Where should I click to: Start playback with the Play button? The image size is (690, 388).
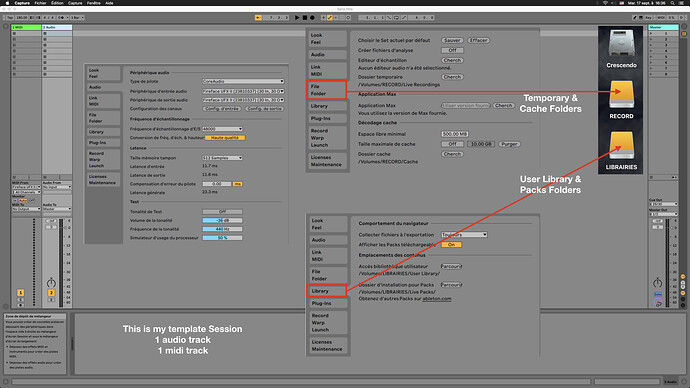click(x=297, y=18)
